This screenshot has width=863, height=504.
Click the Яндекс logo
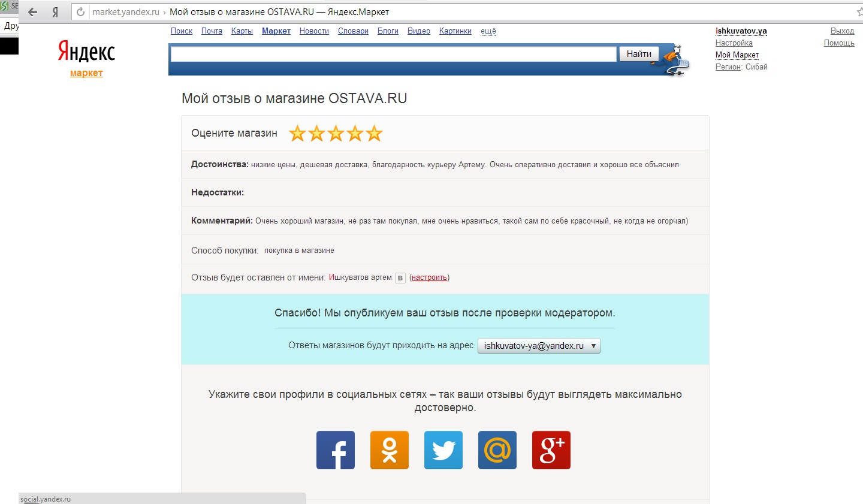(86, 52)
